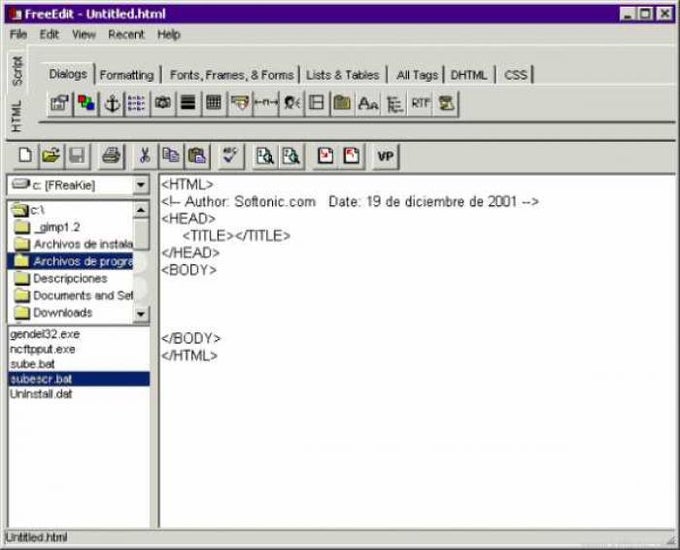Open the list dialog icon

(x=137, y=104)
